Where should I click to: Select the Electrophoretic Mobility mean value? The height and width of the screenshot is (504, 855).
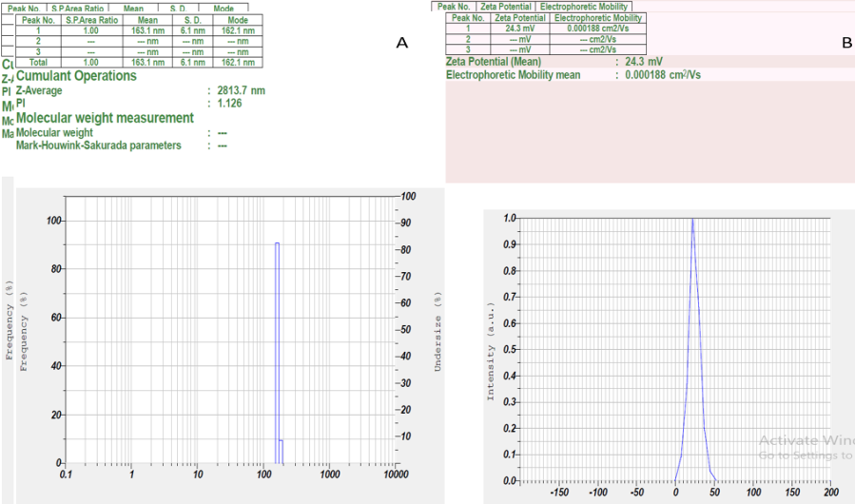pos(663,74)
